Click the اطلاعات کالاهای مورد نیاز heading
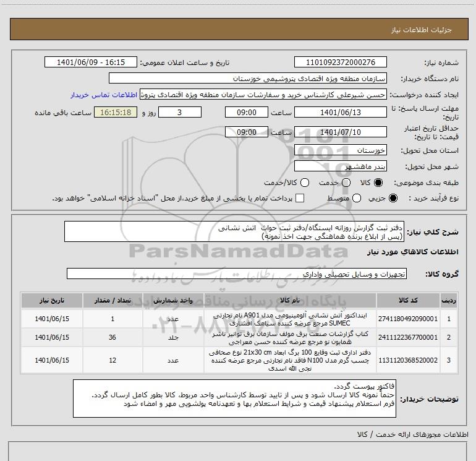Screen dimensions: 476x461 coord(413,252)
